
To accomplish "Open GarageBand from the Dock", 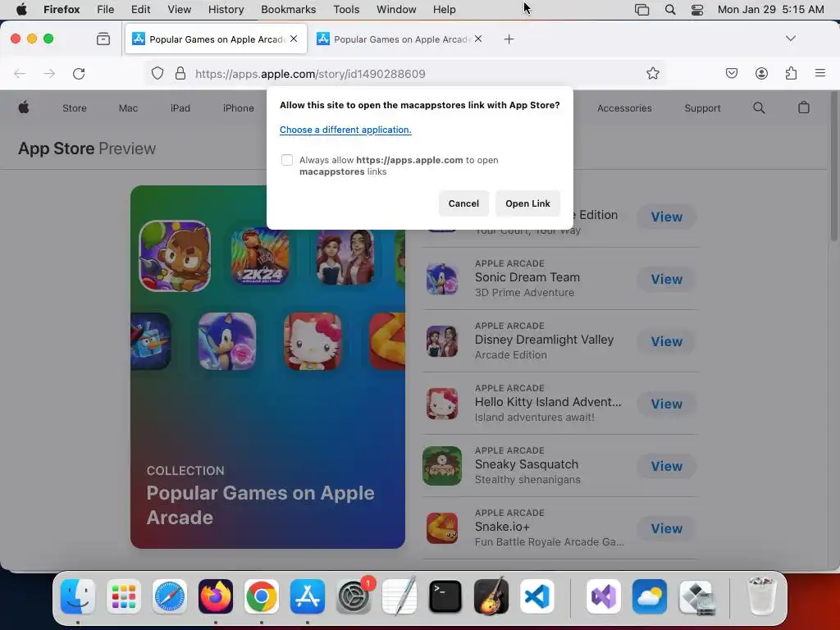I will [x=491, y=596].
